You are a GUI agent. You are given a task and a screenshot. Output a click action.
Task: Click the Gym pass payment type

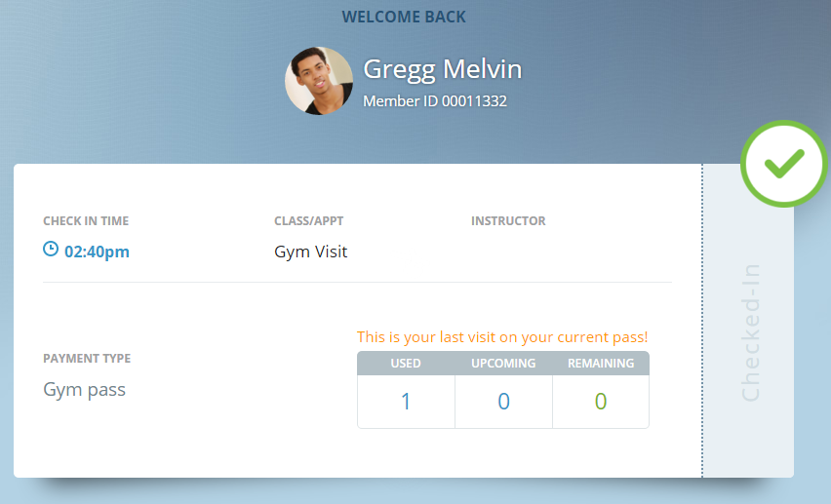coord(84,390)
